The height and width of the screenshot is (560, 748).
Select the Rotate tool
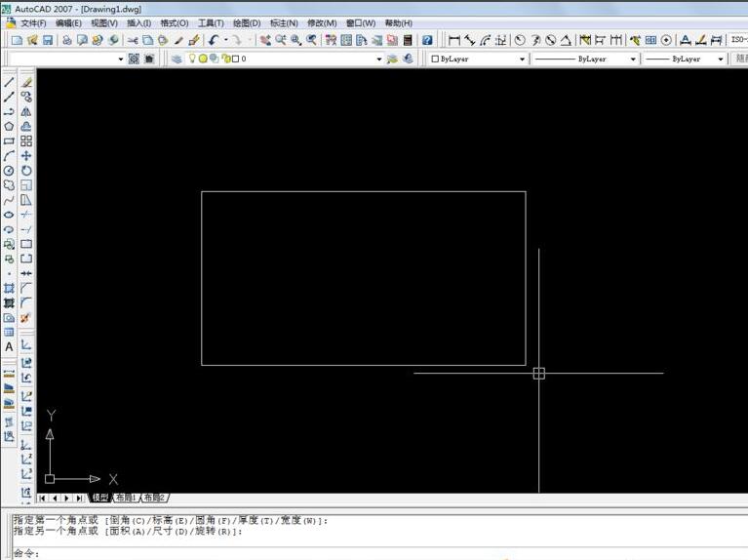click(x=26, y=171)
